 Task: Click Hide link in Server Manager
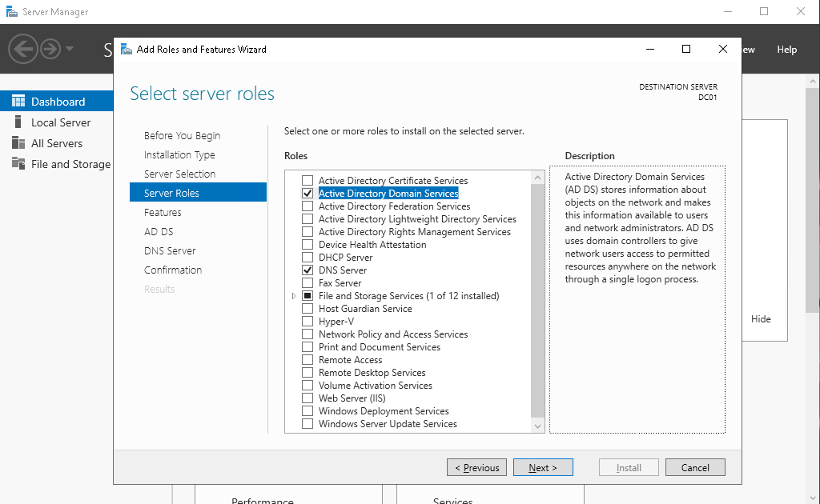point(761,319)
